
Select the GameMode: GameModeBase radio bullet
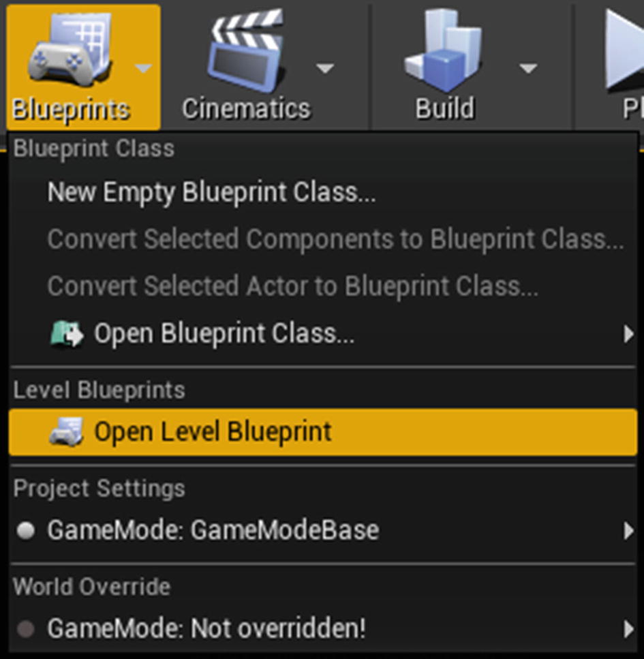[25, 530]
